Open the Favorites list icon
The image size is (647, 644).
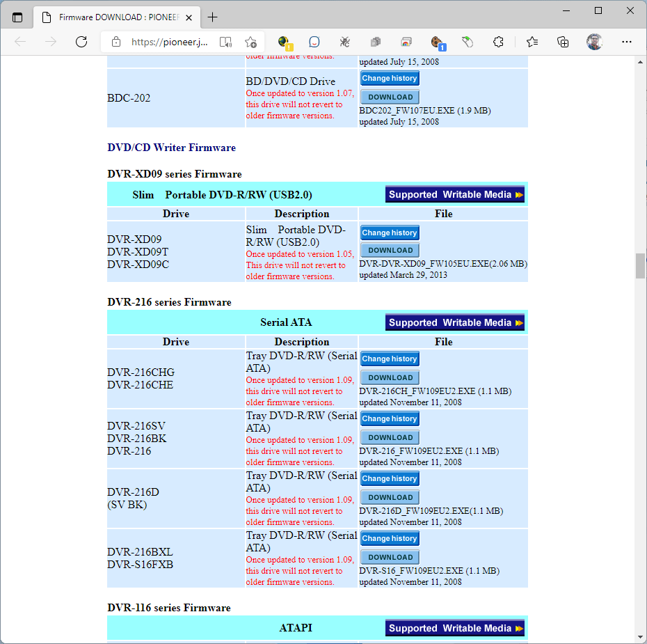532,42
